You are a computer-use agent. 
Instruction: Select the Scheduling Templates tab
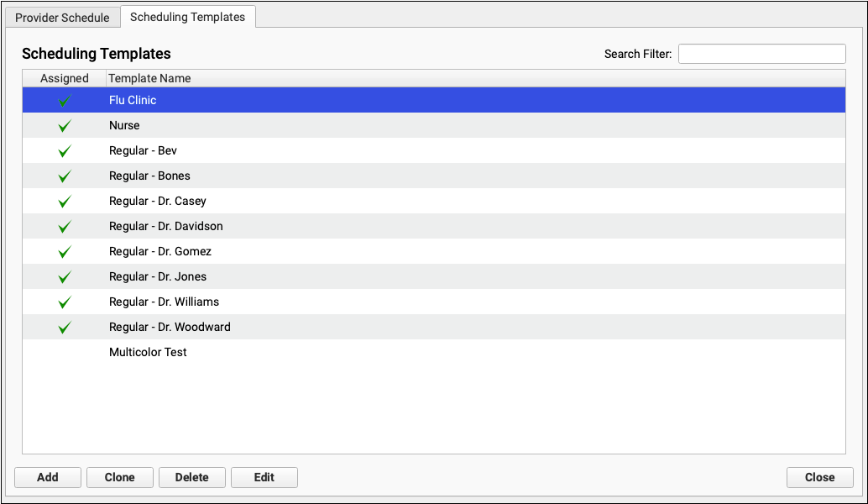click(187, 17)
